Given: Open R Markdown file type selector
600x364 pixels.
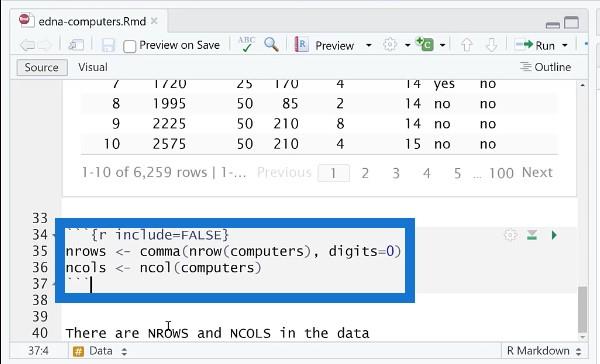Looking at the screenshot, I should (543, 351).
